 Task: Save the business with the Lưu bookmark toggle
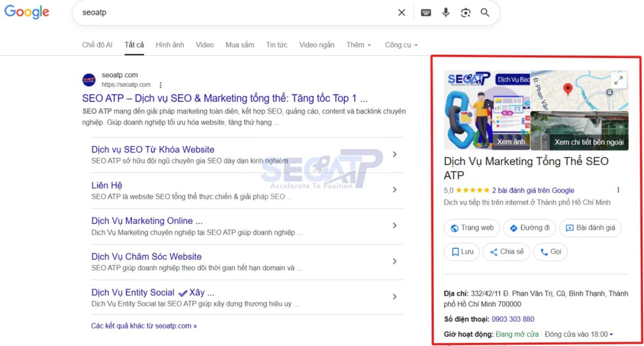462,251
